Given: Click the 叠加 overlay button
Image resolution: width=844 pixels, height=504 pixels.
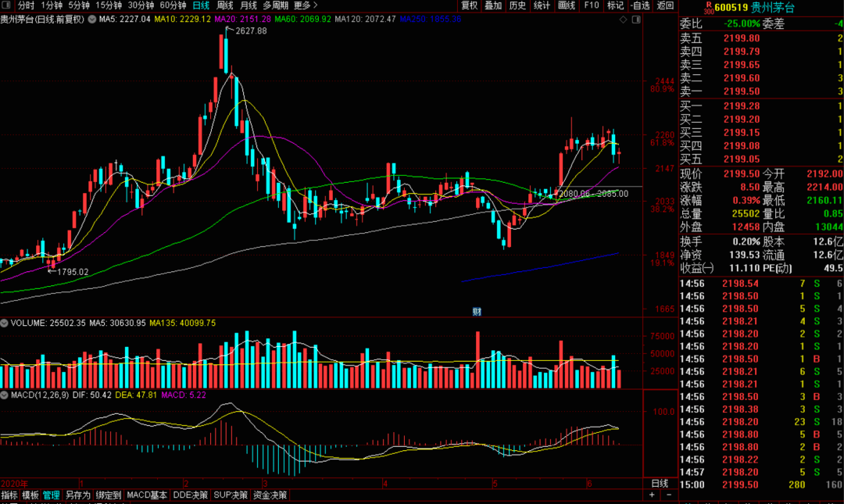Looking at the screenshot, I should (x=493, y=5).
